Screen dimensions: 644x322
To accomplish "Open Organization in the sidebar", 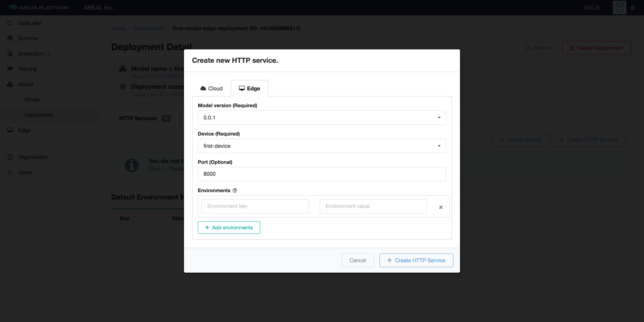I will coord(33,157).
